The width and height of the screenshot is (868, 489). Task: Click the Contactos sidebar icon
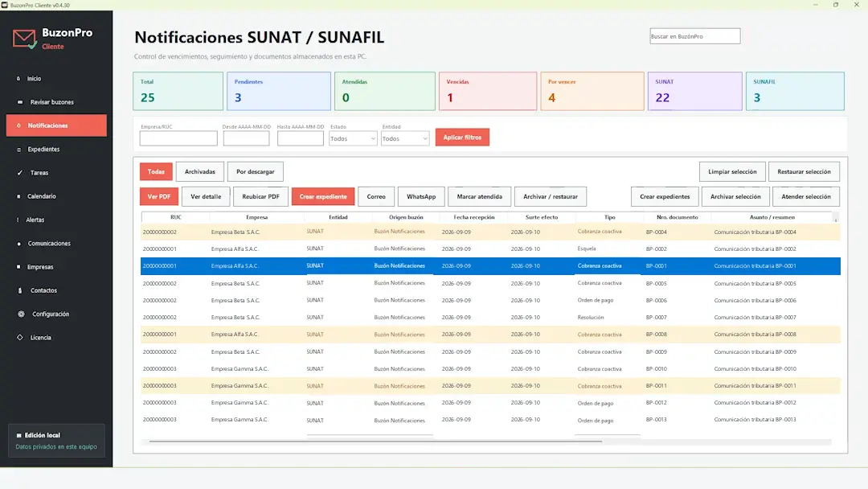[20, 290]
